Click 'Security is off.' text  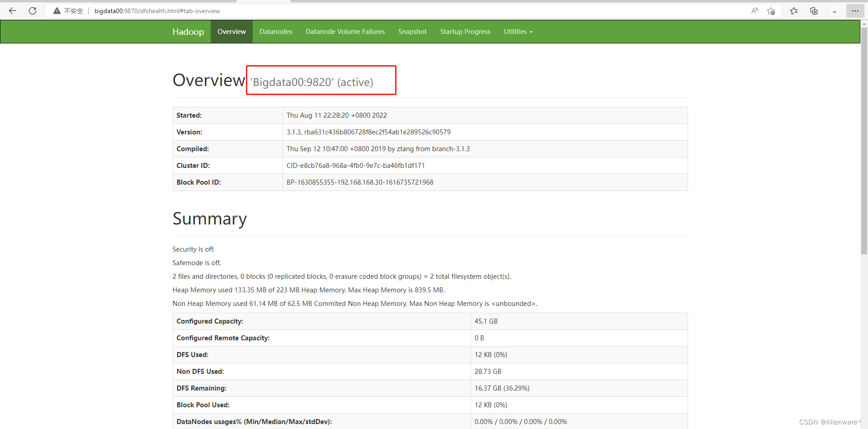[193, 249]
